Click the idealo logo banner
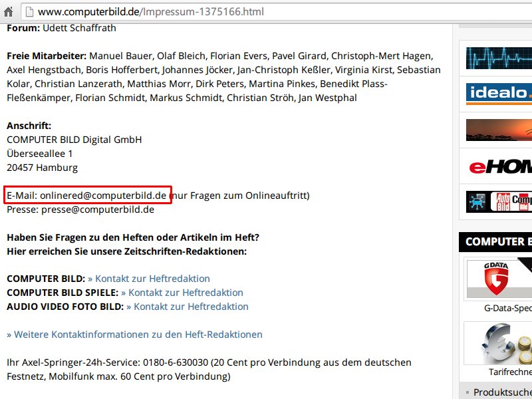This screenshot has height=399, width=532. (499, 94)
